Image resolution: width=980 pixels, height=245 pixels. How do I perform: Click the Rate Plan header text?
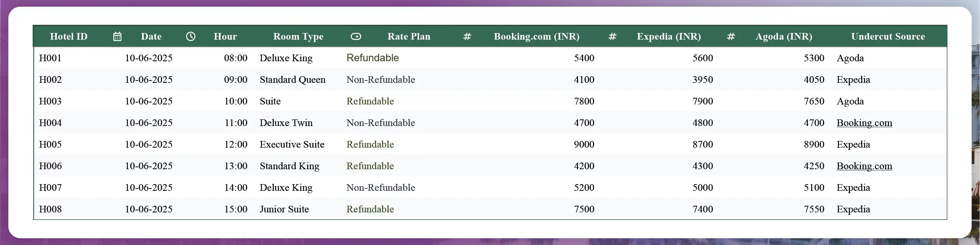tap(409, 37)
